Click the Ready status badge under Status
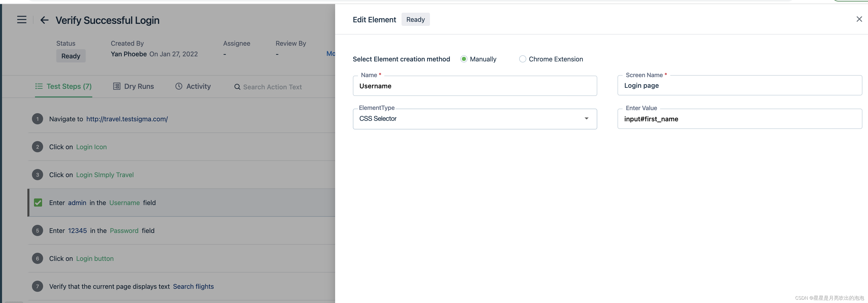The width and height of the screenshot is (868, 303). click(71, 56)
